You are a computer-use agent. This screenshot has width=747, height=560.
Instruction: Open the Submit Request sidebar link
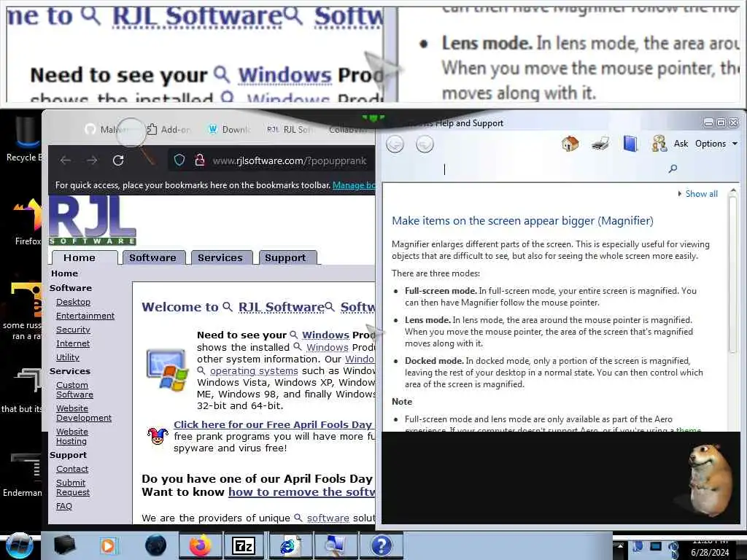[x=72, y=487]
